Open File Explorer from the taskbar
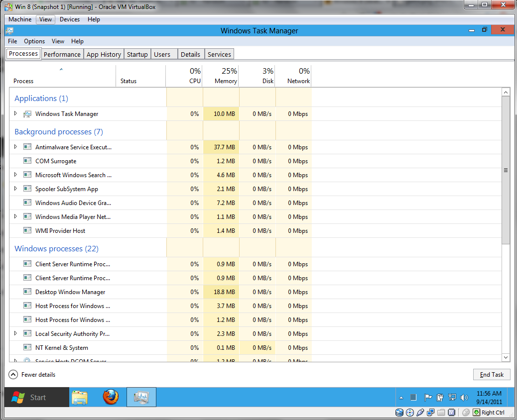The image size is (517, 420). 80,397
